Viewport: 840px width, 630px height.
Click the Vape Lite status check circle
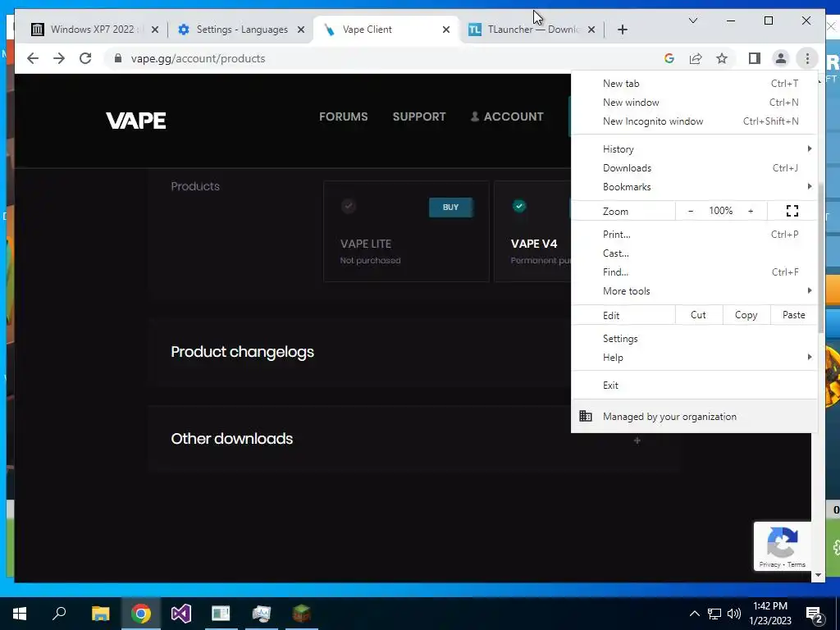348,206
